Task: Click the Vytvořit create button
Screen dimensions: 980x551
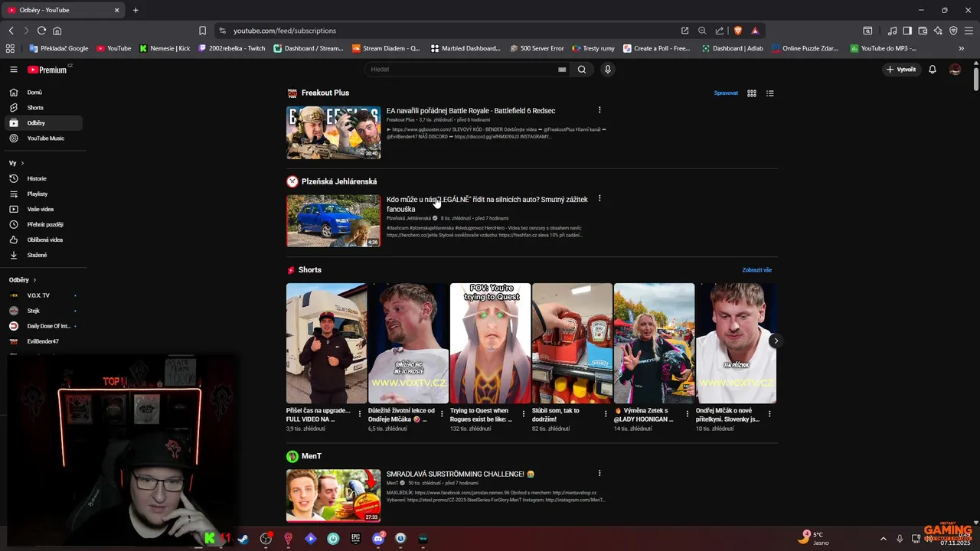Action: 901,70
